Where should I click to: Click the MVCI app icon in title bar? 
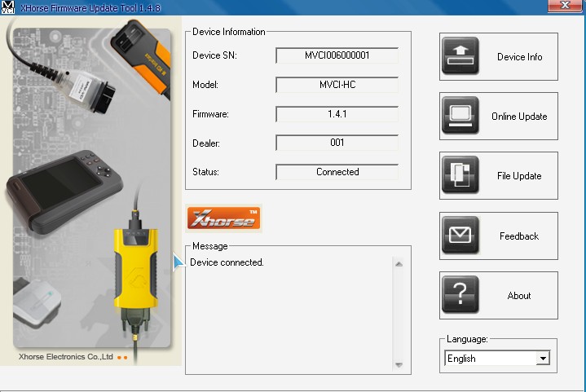click(7, 7)
